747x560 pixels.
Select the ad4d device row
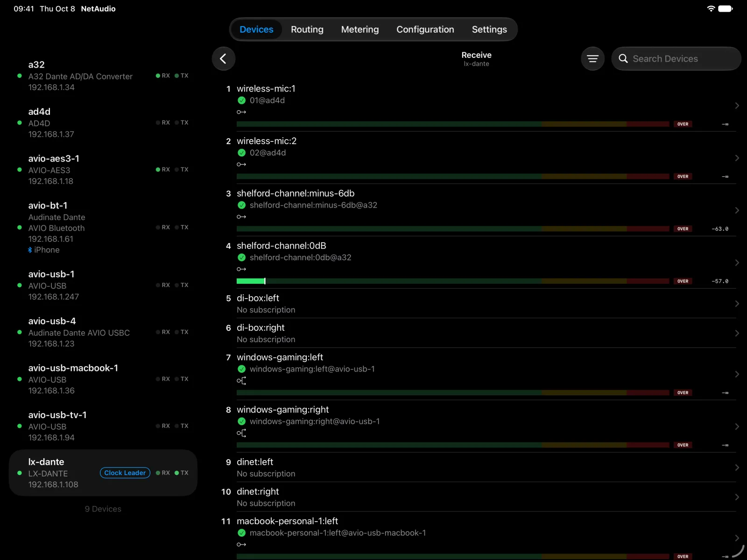pos(103,123)
